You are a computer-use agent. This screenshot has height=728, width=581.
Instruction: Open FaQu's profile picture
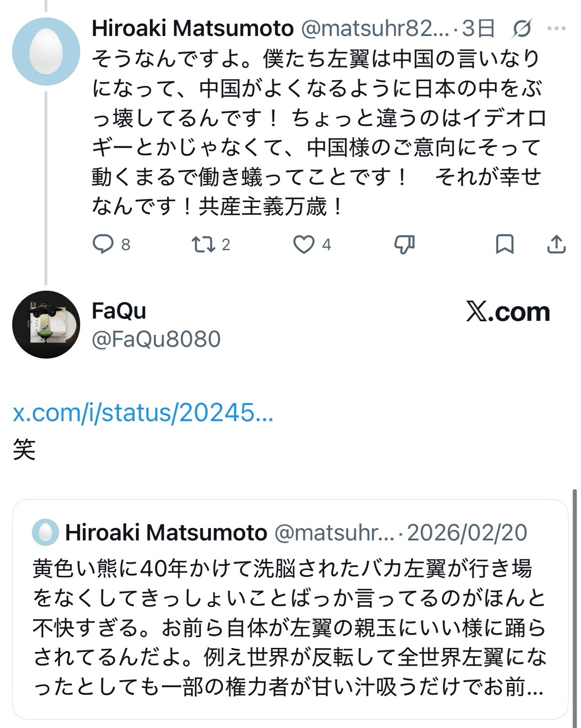point(46,324)
